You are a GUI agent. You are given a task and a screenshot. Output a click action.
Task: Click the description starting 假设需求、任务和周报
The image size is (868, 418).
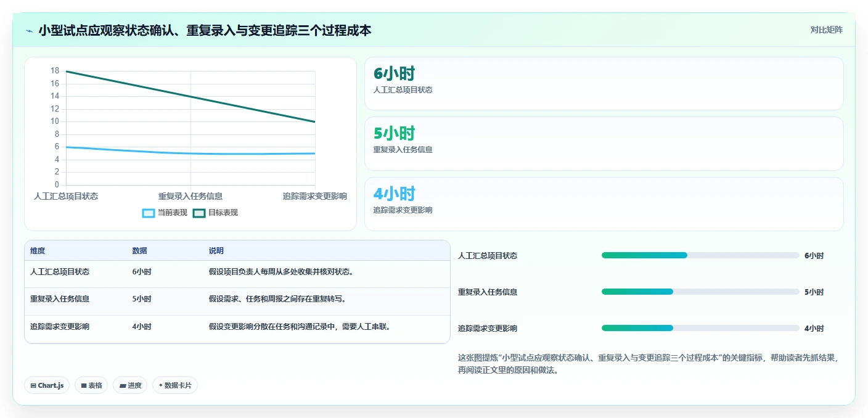click(x=277, y=299)
